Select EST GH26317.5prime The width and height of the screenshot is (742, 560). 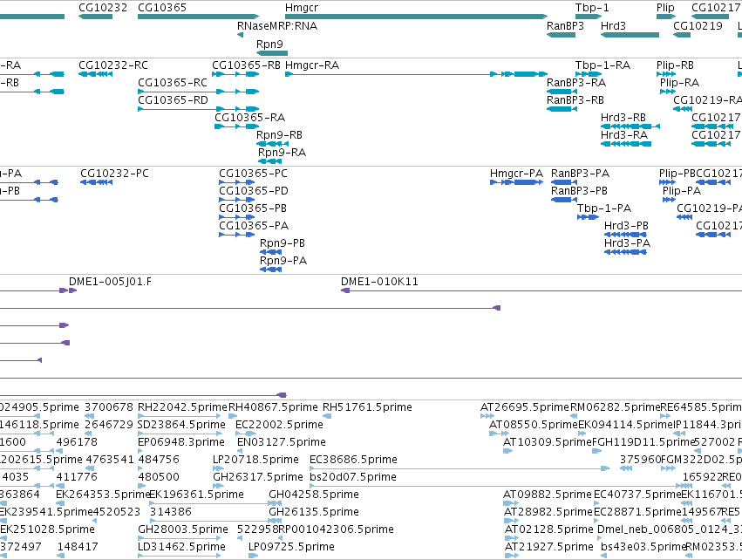257,477
